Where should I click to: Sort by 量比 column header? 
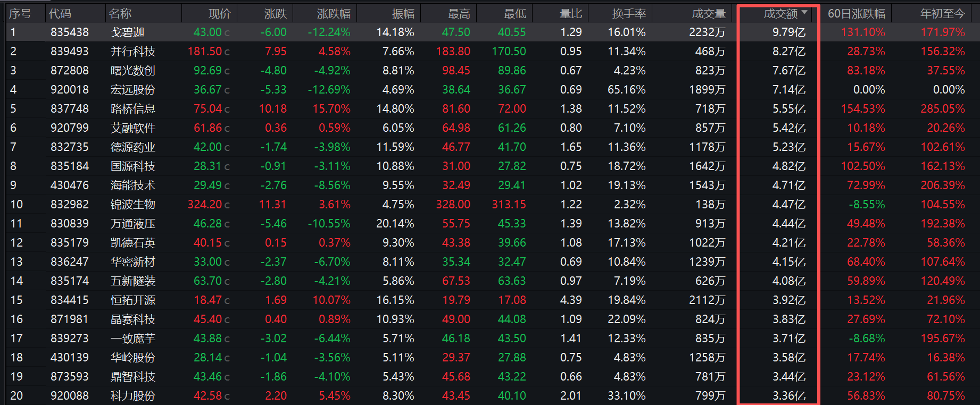pyautogui.click(x=571, y=14)
